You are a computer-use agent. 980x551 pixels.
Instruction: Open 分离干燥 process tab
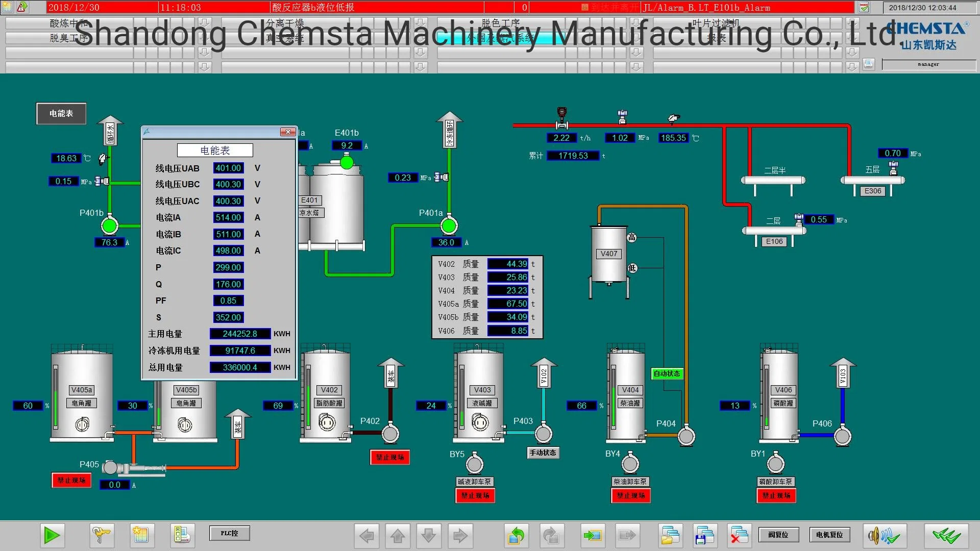point(285,23)
